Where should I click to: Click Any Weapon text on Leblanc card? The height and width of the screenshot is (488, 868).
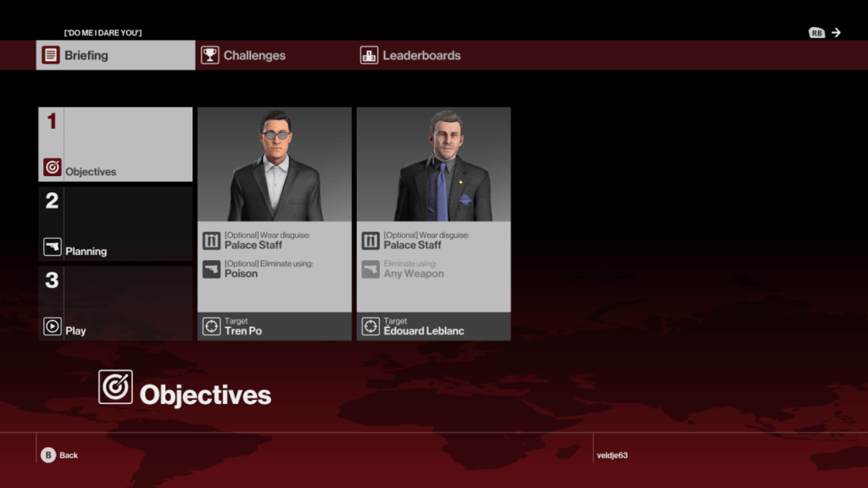(x=414, y=274)
